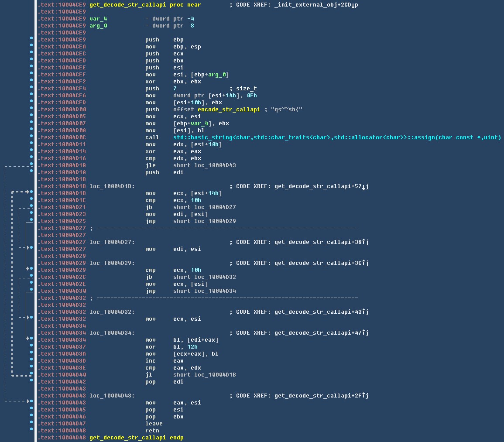Viewport: 504px width, 442px height.
Task: Toggle breakpoint dot on the "retn" line
Action: pyautogui.click(x=31, y=431)
